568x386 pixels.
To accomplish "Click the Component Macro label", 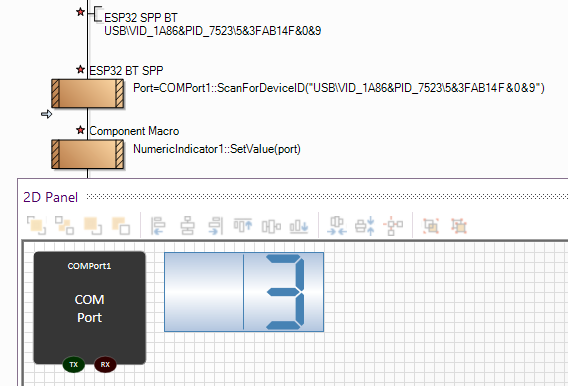I will [134, 131].
